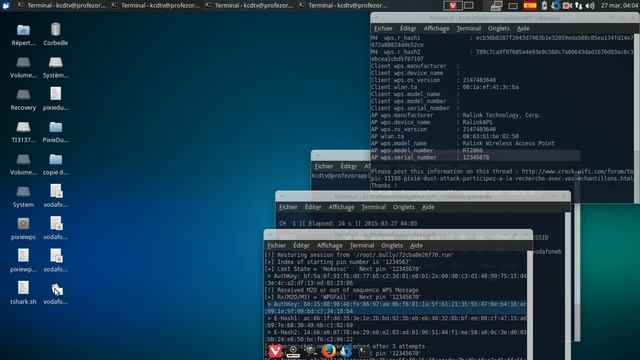Open Affichage menu in the WPS info terminal
This screenshot has width=640, height=360.
click(436, 29)
